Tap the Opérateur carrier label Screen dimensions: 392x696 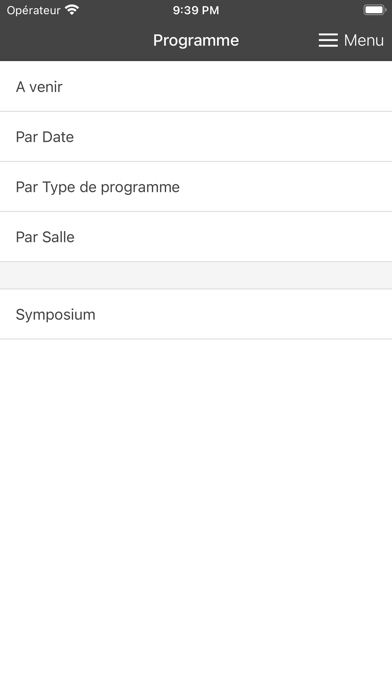33,10
